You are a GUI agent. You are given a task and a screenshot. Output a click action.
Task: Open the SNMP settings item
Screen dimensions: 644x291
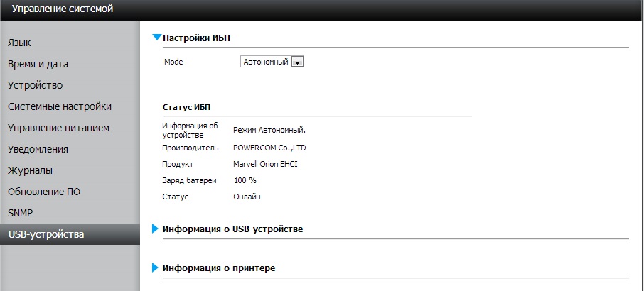click(x=20, y=213)
